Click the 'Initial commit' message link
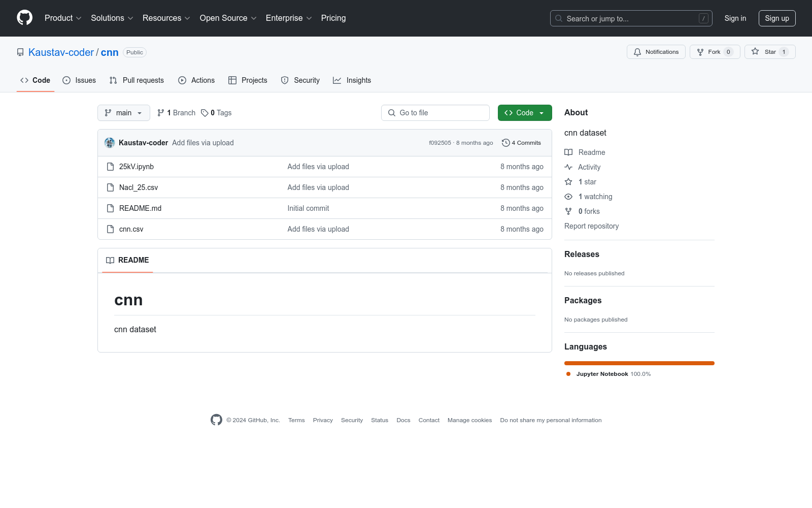 click(308, 208)
